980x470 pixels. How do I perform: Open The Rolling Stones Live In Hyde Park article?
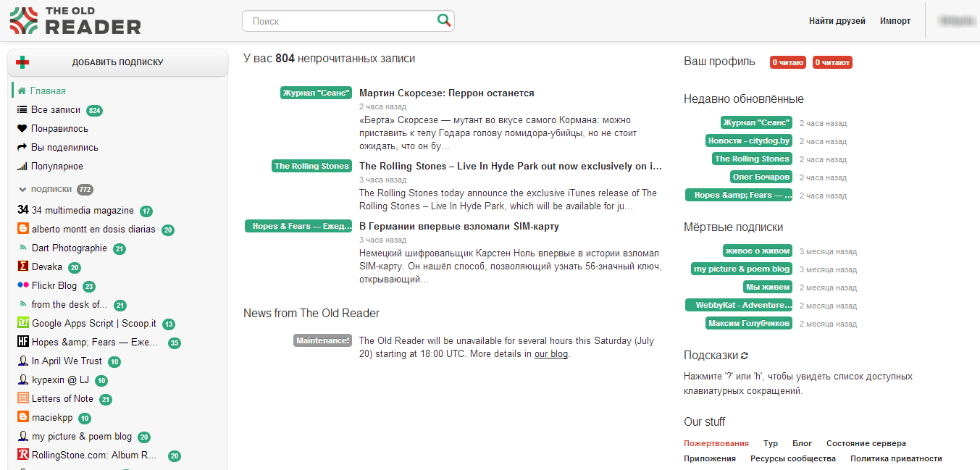point(511,166)
